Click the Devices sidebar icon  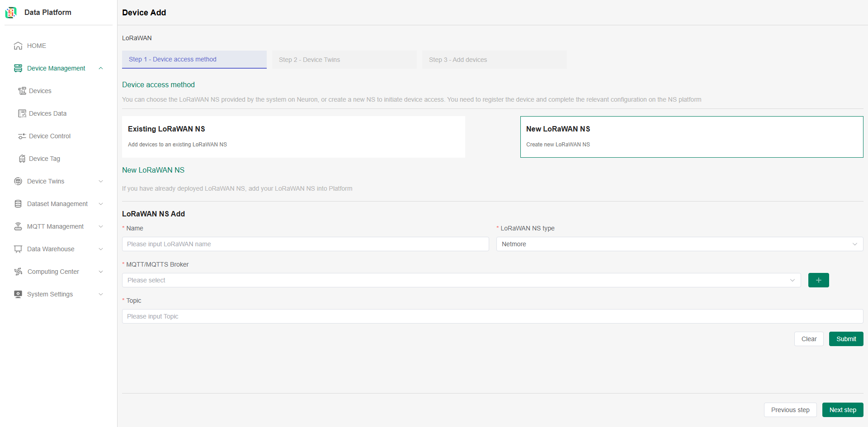tap(22, 91)
